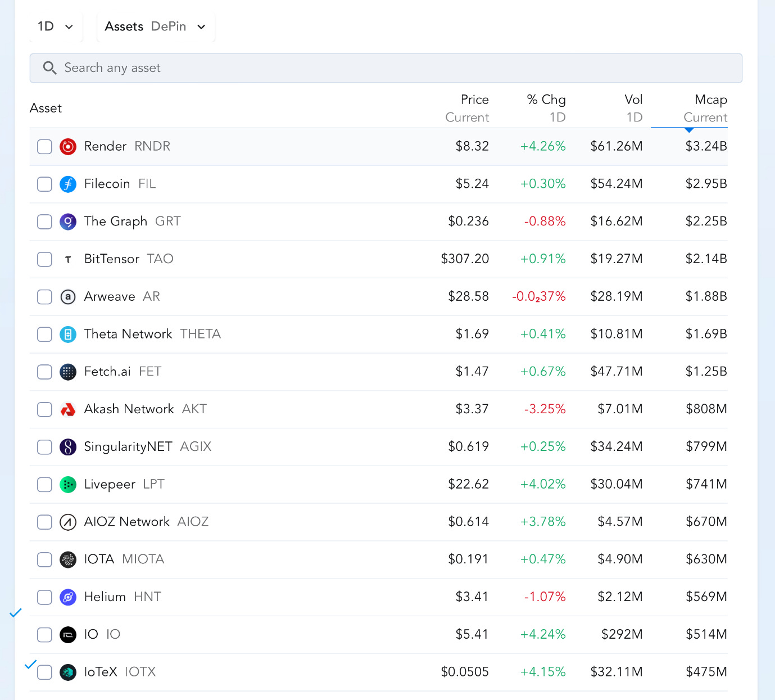The width and height of the screenshot is (775, 700).
Task: Toggle the Theta Network checkbox
Action: (x=44, y=335)
